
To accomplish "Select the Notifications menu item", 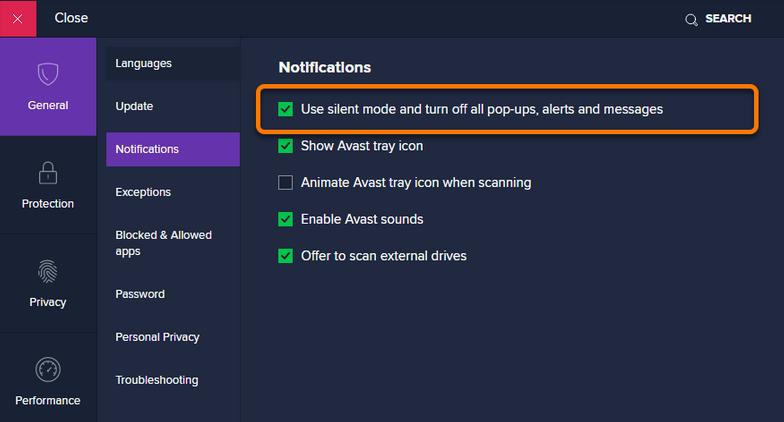I will [147, 149].
